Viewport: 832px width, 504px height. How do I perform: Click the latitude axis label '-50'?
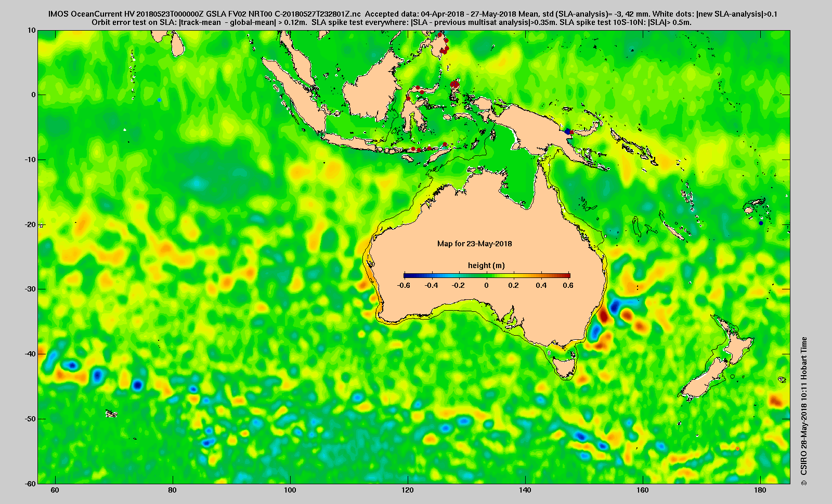coord(30,419)
